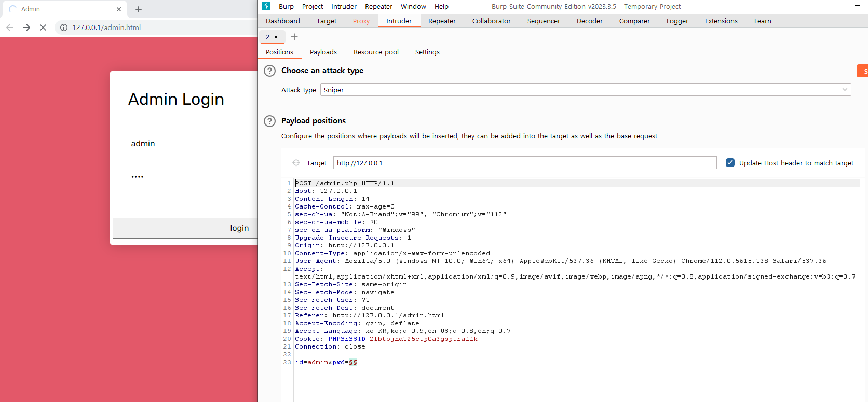The height and width of the screenshot is (402, 868).
Task: Click the Burp Suite logo icon
Action: pos(266,6)
